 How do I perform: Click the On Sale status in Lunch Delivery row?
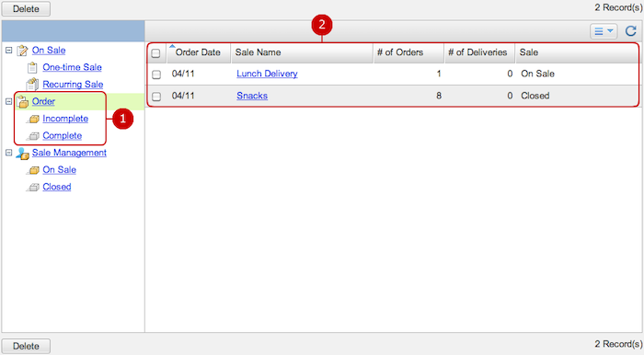(x=537, y=74)
